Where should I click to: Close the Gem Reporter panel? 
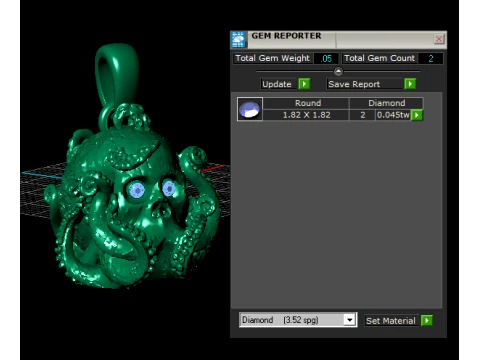439,39
